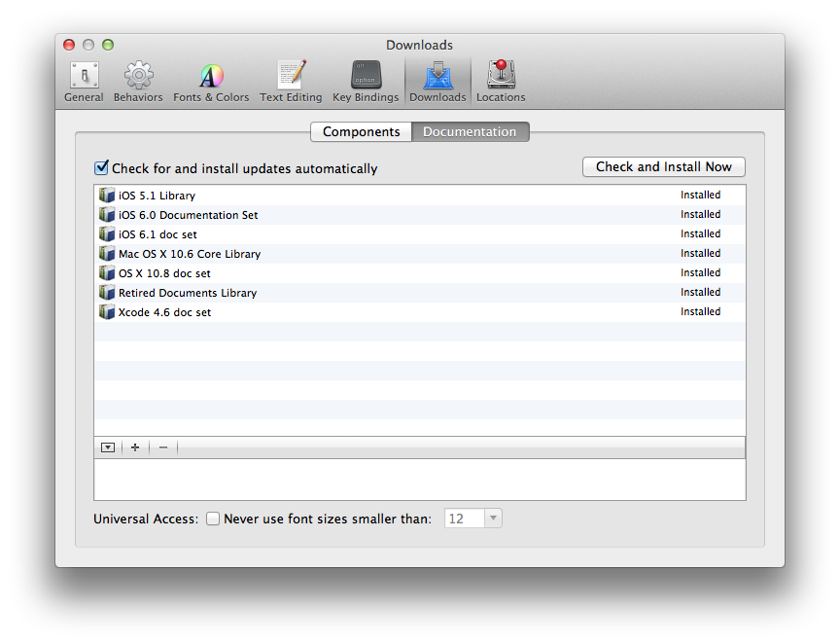Image resolution: width=840 pixels, height=644 pixels.
Task: Click Installed status of OS X 10.8 doc set
Action: point(700,272)
